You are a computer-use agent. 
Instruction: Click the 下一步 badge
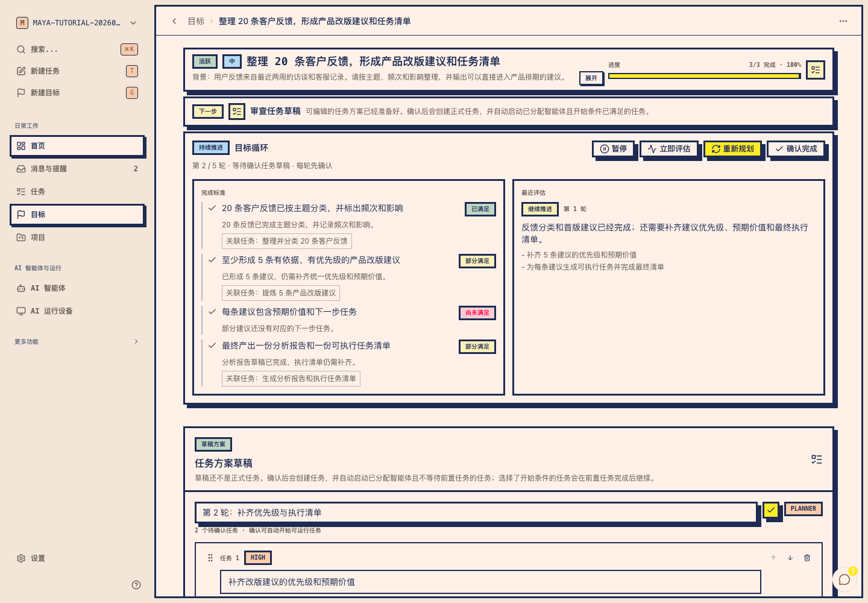point(208,112)
